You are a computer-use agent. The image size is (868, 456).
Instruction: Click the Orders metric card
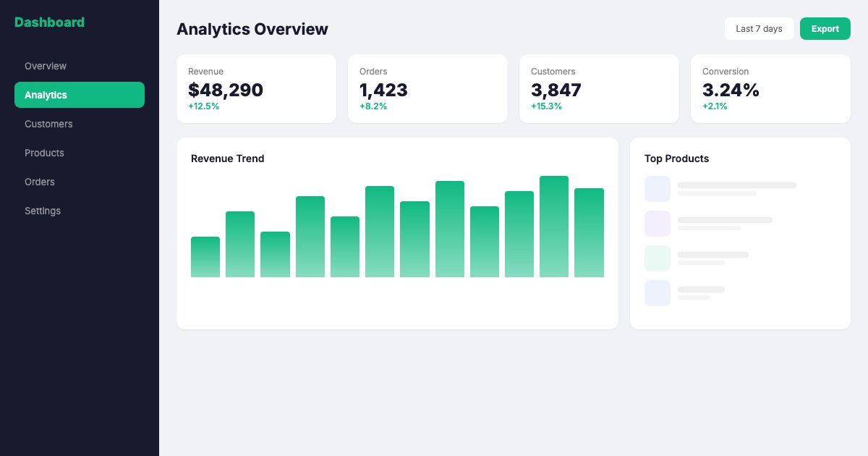[427, 88]
